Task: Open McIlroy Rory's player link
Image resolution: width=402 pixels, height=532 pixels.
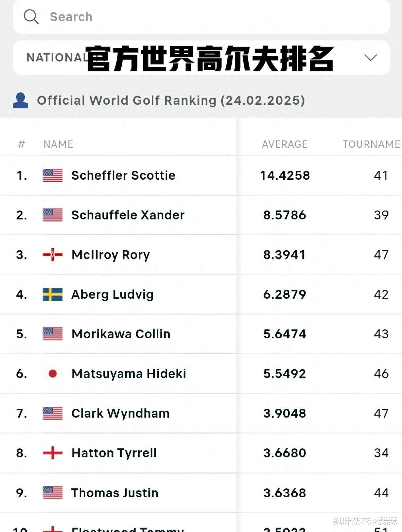Action: coord(111,255)
